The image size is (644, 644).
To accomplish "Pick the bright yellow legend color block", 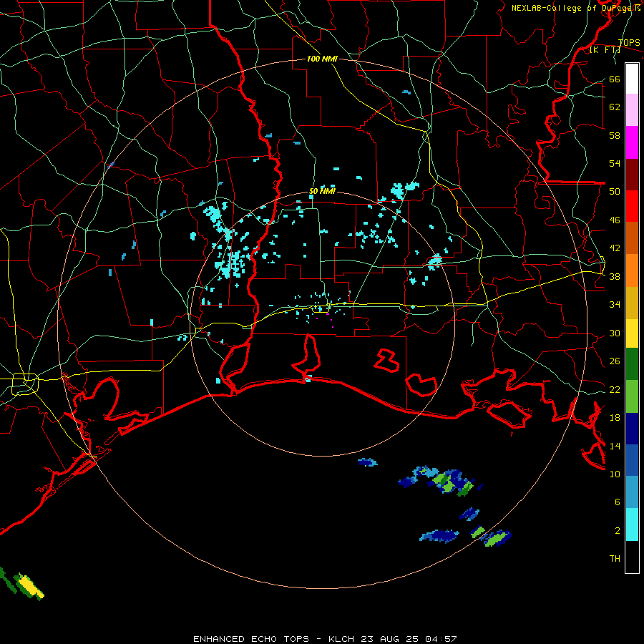I will point(632,333).
